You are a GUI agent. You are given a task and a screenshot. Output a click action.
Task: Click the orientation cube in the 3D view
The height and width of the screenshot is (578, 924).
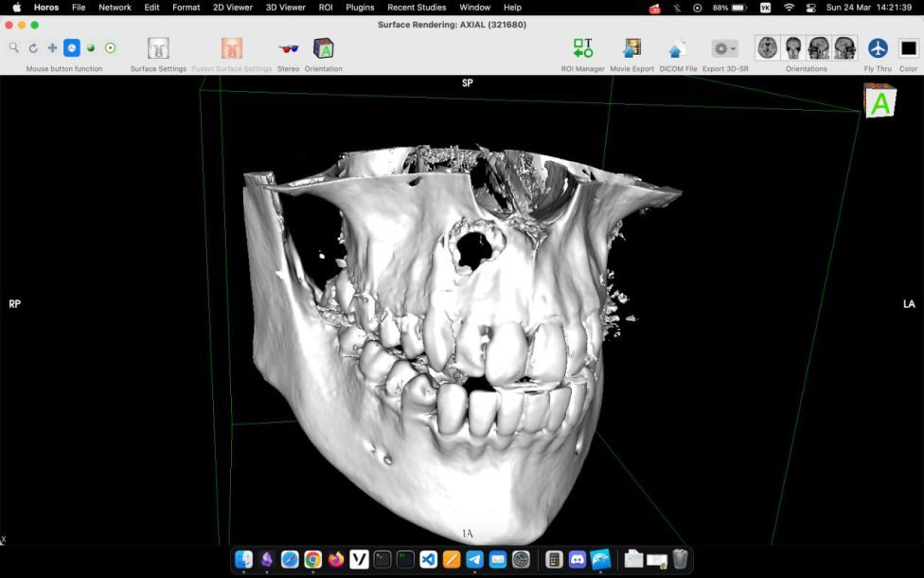click(880, 100)
